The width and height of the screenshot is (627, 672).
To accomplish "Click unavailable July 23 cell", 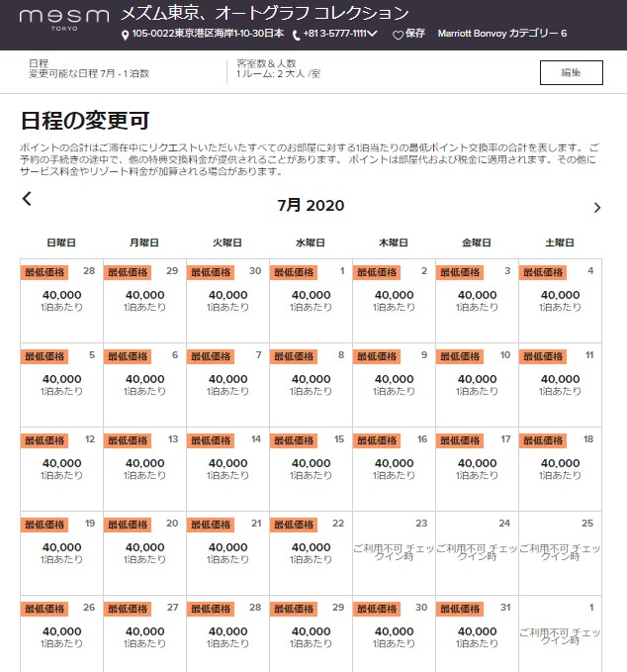I will coord(394,553).
